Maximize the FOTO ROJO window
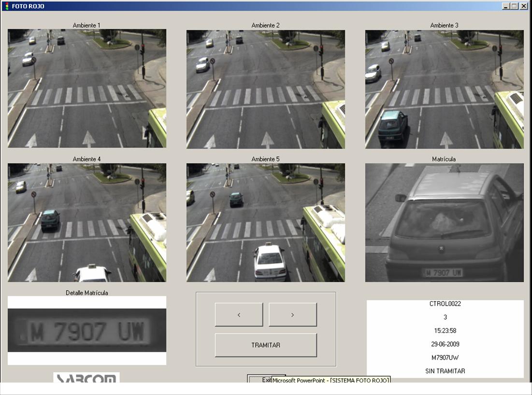The width and height of the screenshot is (532, 395). (514, 6)
